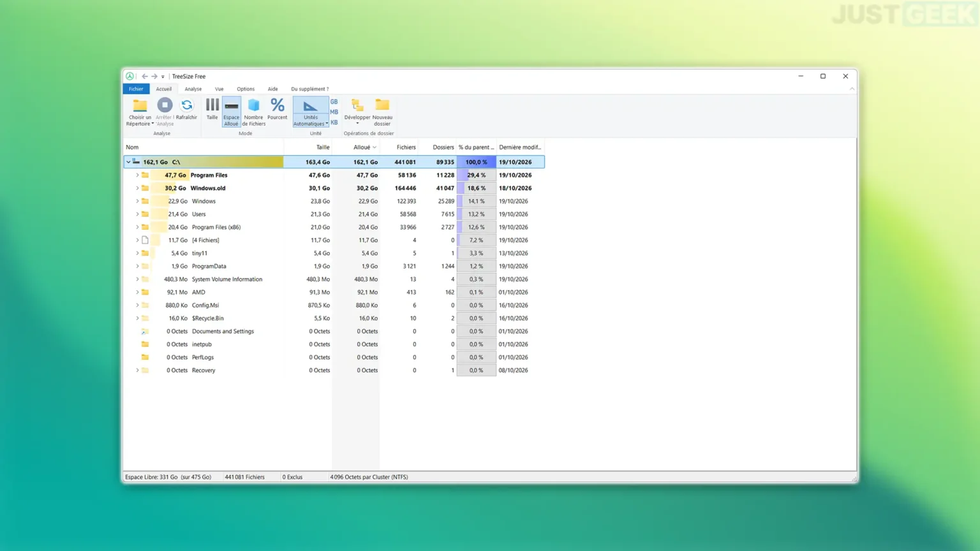980x551 pixels.
Task: Click the Développer ribbon icon
Action: [357, 105]
